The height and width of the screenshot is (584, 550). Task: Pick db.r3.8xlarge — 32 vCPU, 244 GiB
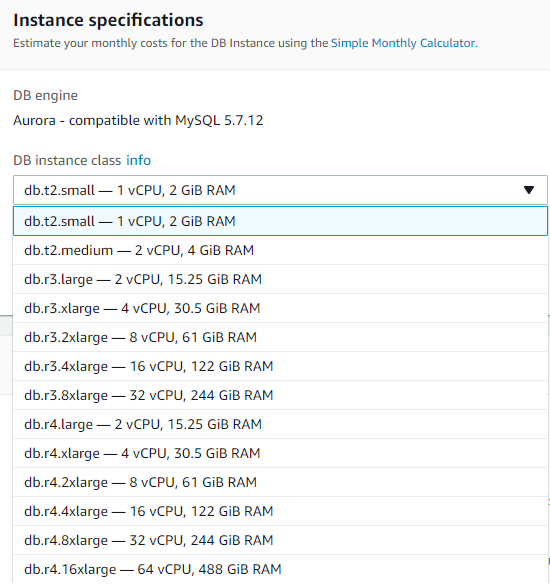(280, 396)
